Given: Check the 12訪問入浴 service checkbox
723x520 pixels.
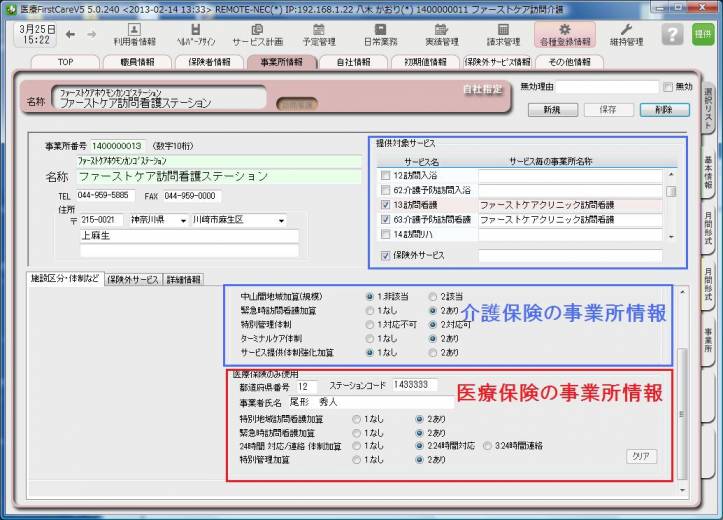Looking at the screenshot, I should [x=386, y=176].
